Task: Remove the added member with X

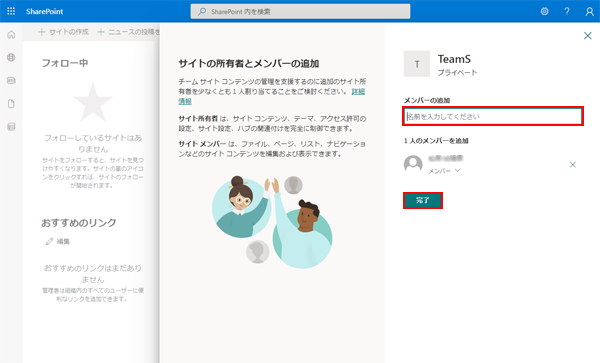Action: (573, 164)
